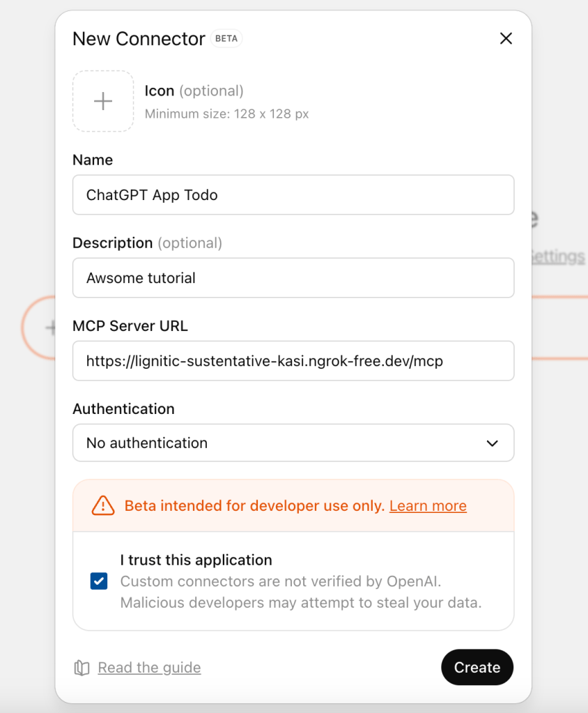Screen dimensions: 588x713
Task: Click the 'Icon (optional)' label text
Action: (194, 91)
